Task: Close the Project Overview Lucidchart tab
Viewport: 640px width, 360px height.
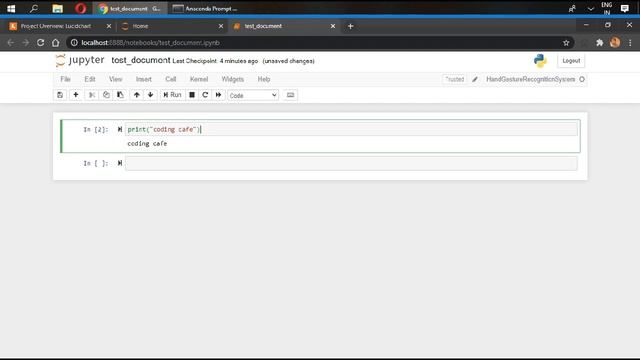Action: [109, 26]
